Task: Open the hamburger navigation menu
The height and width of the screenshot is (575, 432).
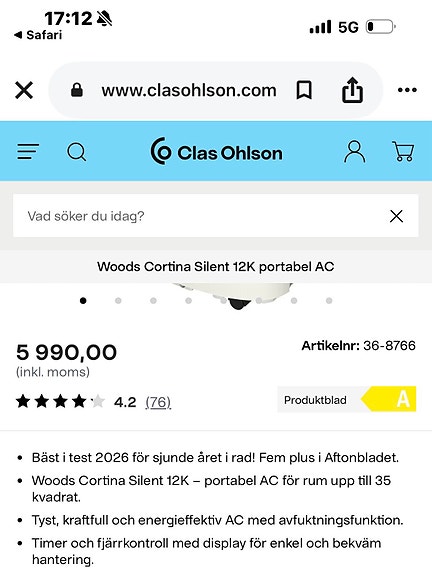Action: point(28,151)
